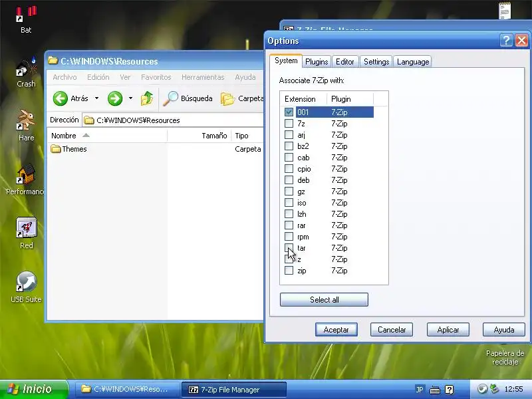Click the Select all button
The image size is (532, 399).
pos(324,300)
